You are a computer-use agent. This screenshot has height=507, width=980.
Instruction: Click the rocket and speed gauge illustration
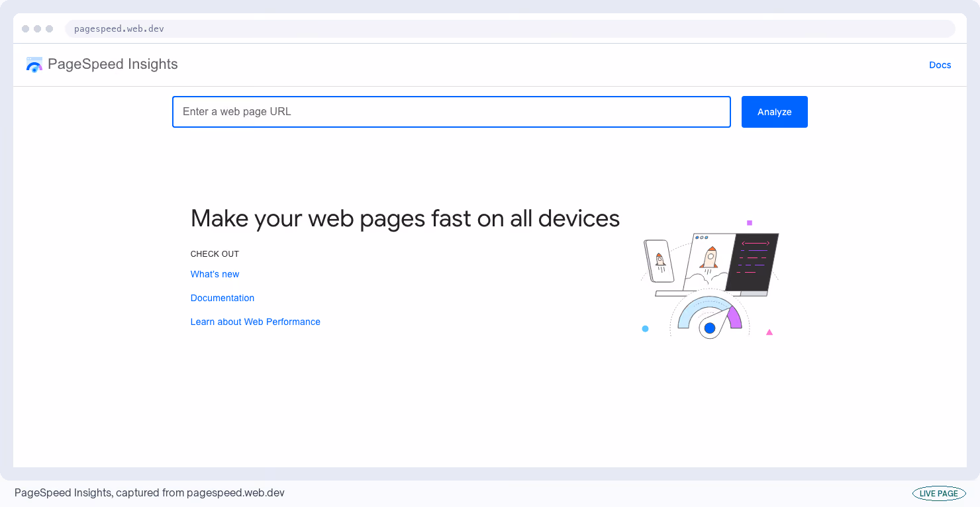point(710,280)
